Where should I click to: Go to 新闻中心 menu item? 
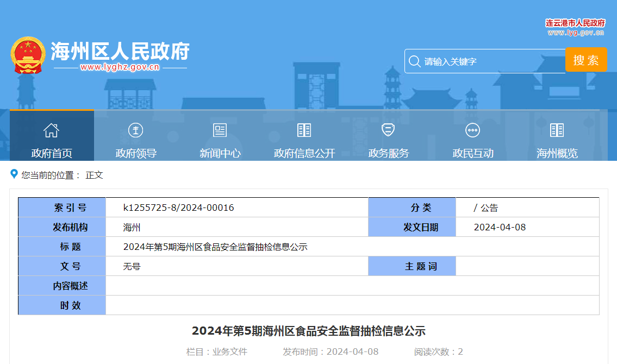(x=220, y=153)
